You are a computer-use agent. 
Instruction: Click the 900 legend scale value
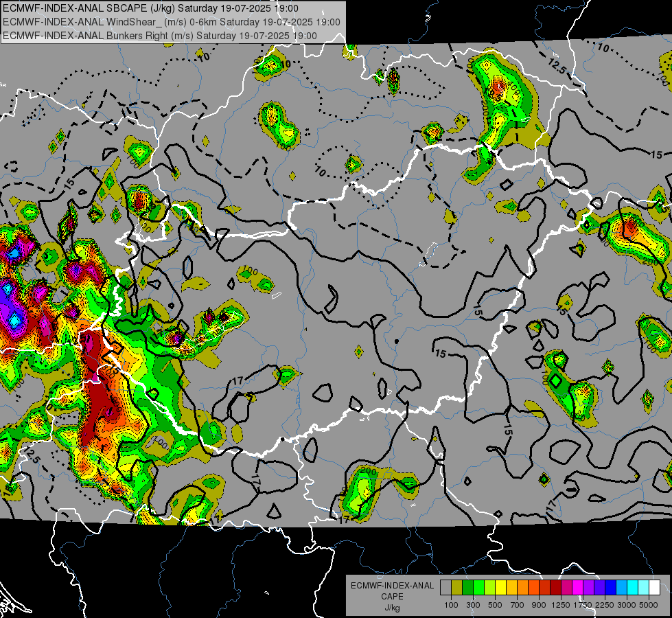point(539,605)
